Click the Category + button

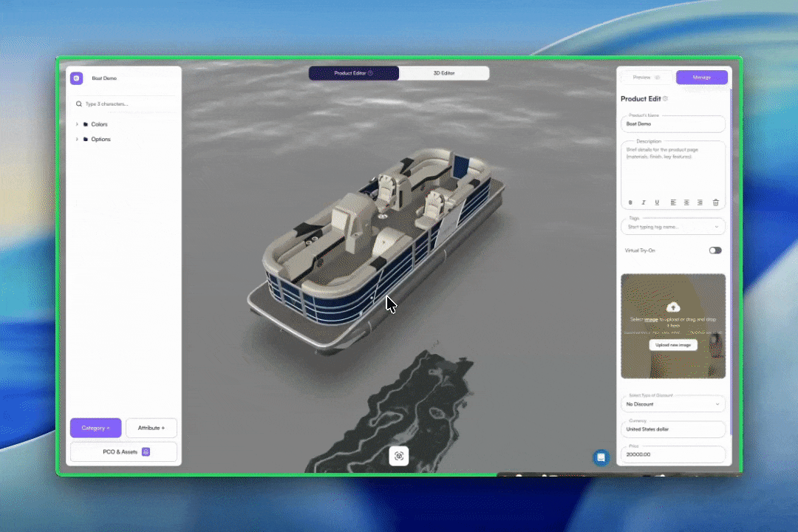(95, 428)
